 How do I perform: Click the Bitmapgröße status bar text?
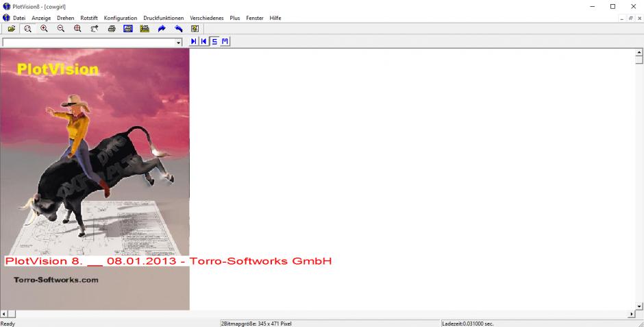coord(256,324)
